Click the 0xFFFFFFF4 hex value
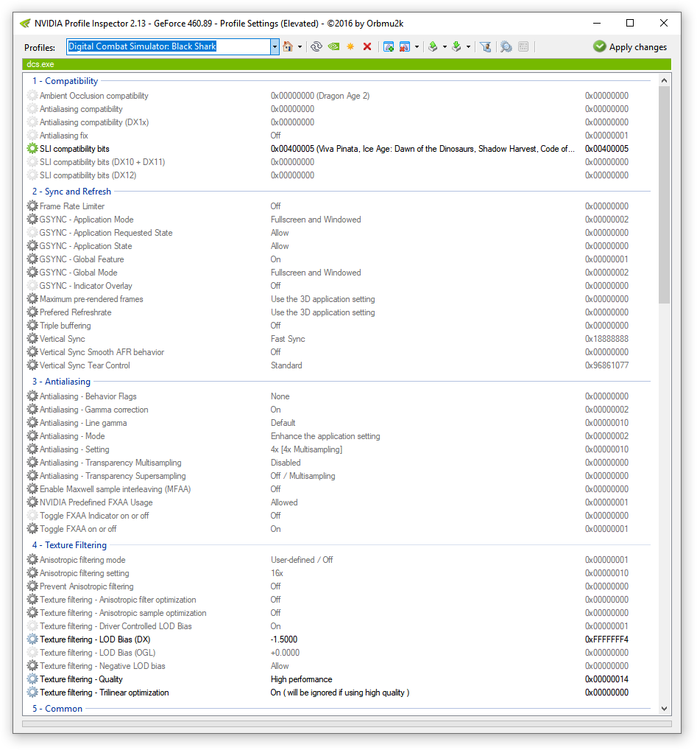This screenshot has width=697, height=750. click(x=607, y=640)
